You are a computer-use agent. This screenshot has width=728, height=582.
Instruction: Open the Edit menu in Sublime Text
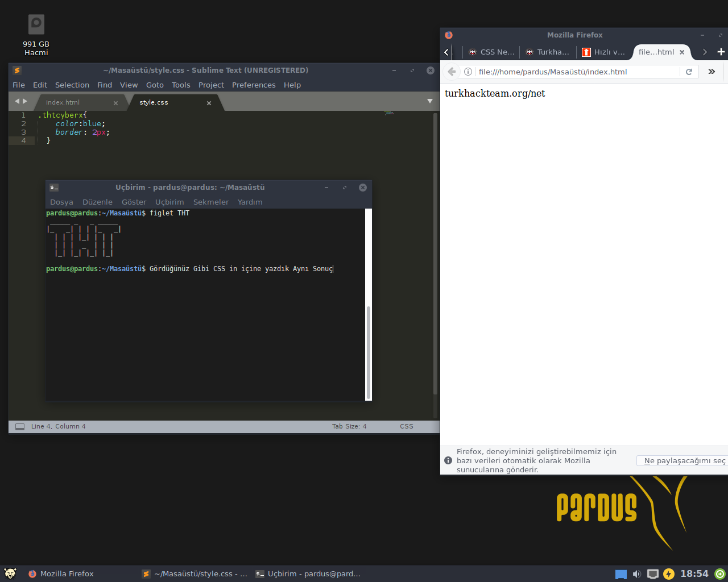(x=40, y=85)
